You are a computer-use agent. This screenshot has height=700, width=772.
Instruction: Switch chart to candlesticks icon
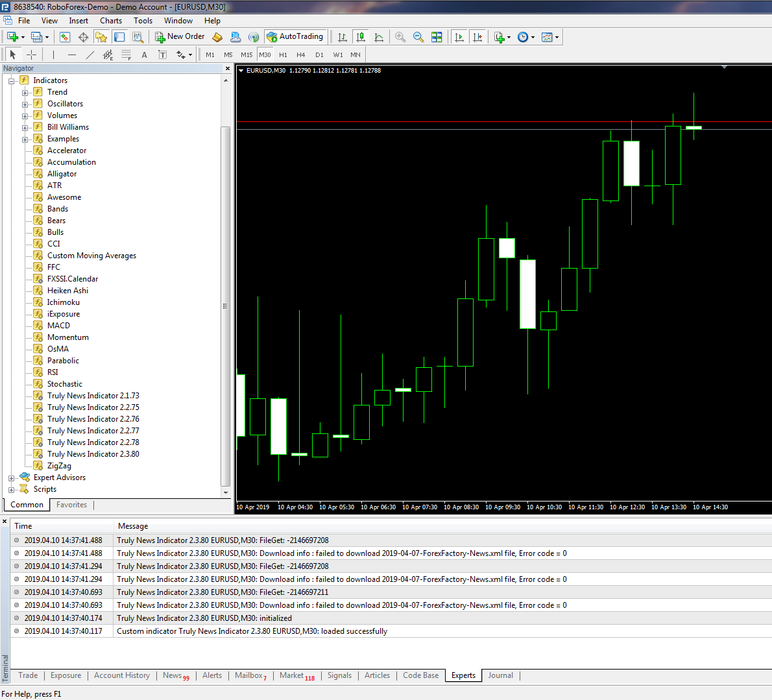point(361,37)
